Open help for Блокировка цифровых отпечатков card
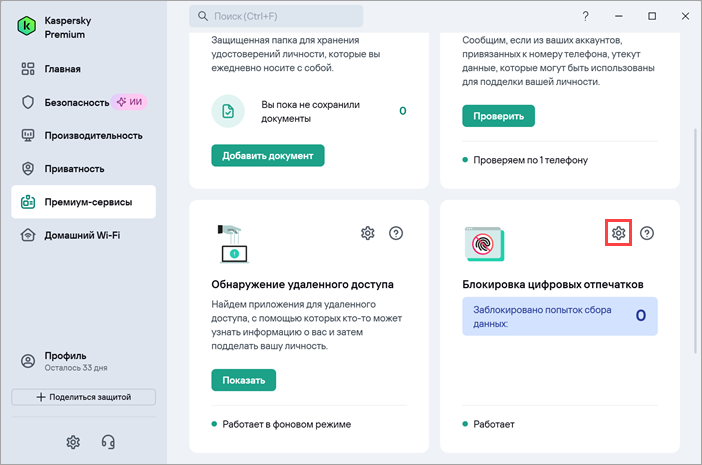The width and height of the screenshot is (702, 465). click(646, 233)
